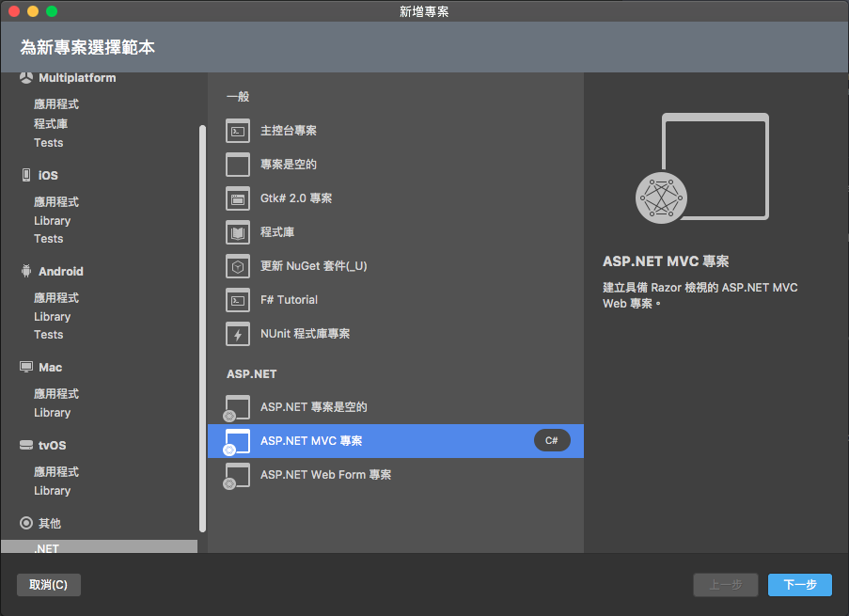The height and width of the screenshot is (616, 849).
Task: Click the tvOS heading text
Action: tap(53, 446)
